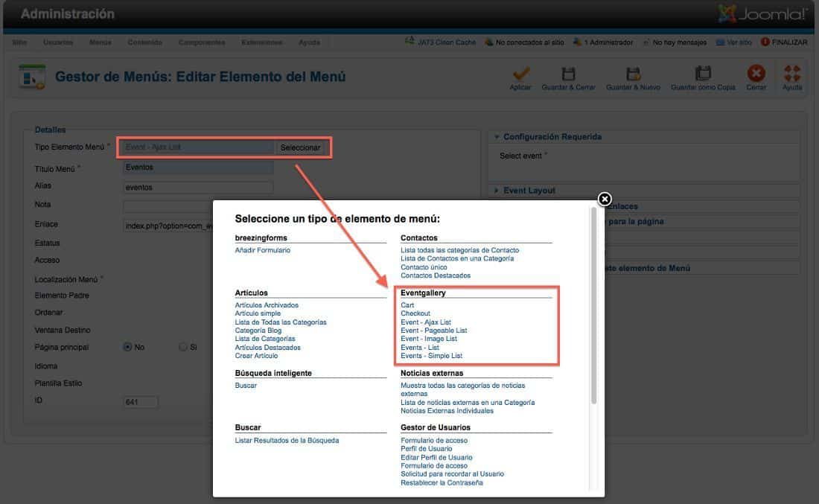Choose Lista de Todas las Categorías

pyautogui.click(x=281, y=322)
